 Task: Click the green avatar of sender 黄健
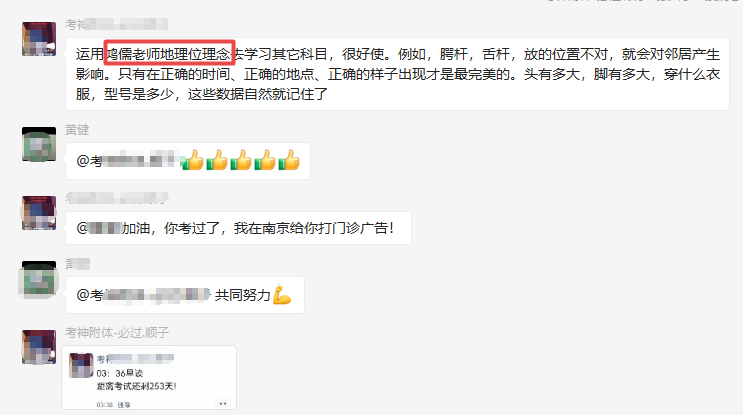39,144
